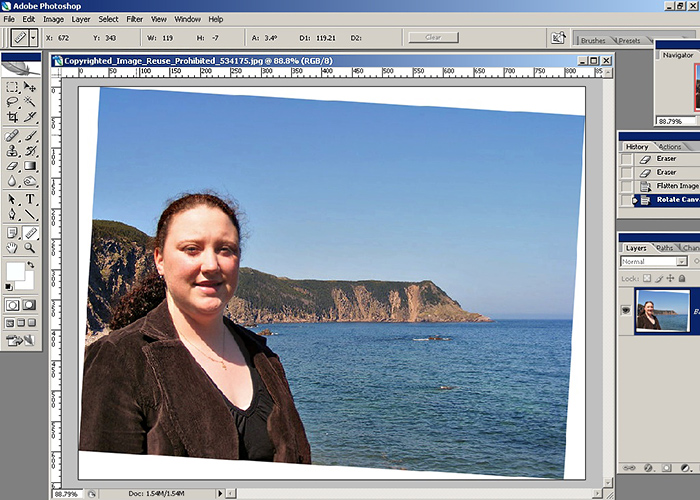The image size is (700, 500).
Task: Switch to Standard edit mode
Action: pyautogui.click(x=12, y=305)
